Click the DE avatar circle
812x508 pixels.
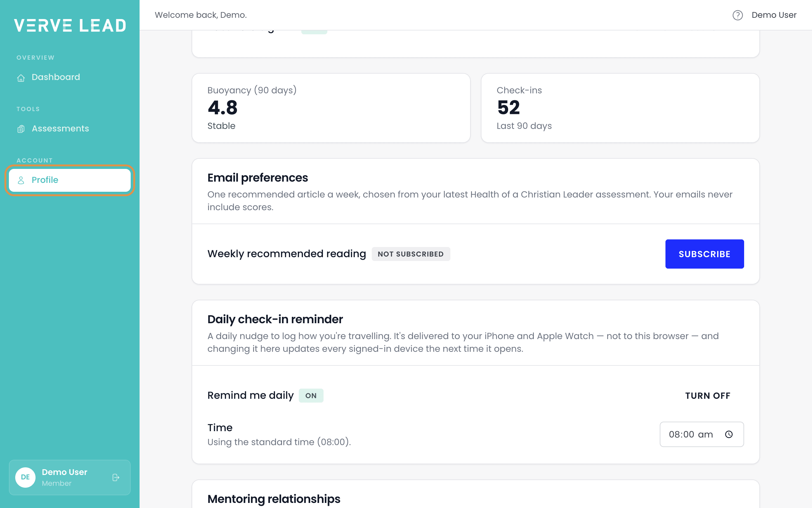click(25, 478)
